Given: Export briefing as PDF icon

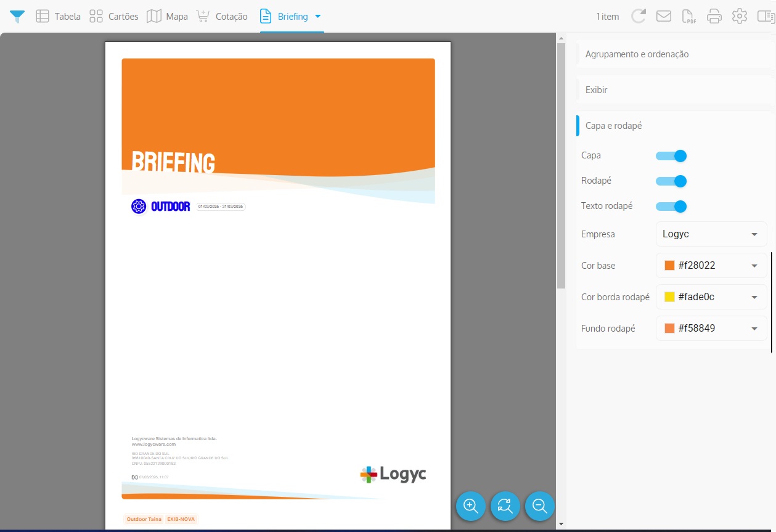Looking at the screenshot, I should pos(689,17).
